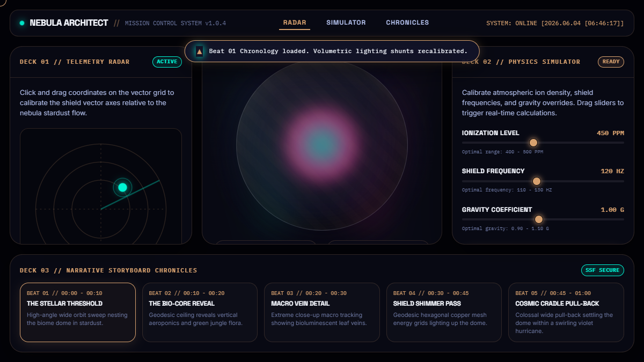Click the 450 PPM value
Screen dimensions: 644x362
pyautogui.click(x=610, y=133)
